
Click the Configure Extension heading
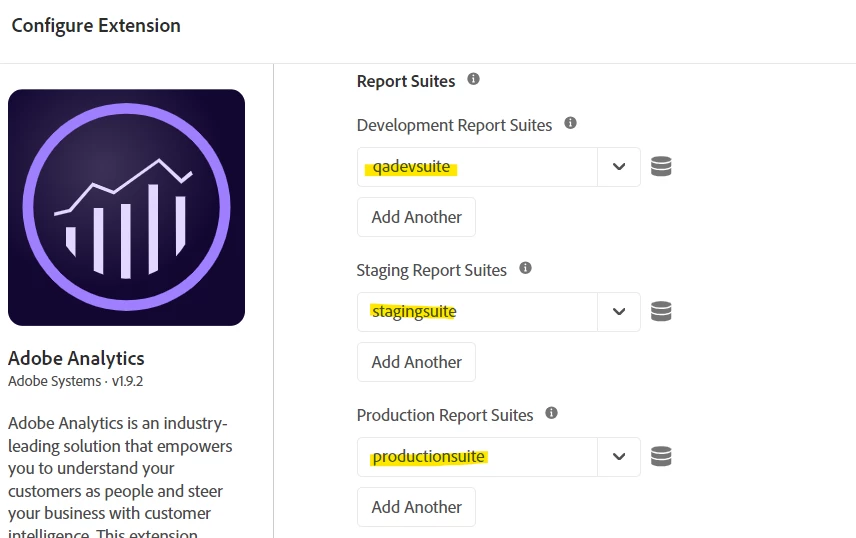point(96,26)
